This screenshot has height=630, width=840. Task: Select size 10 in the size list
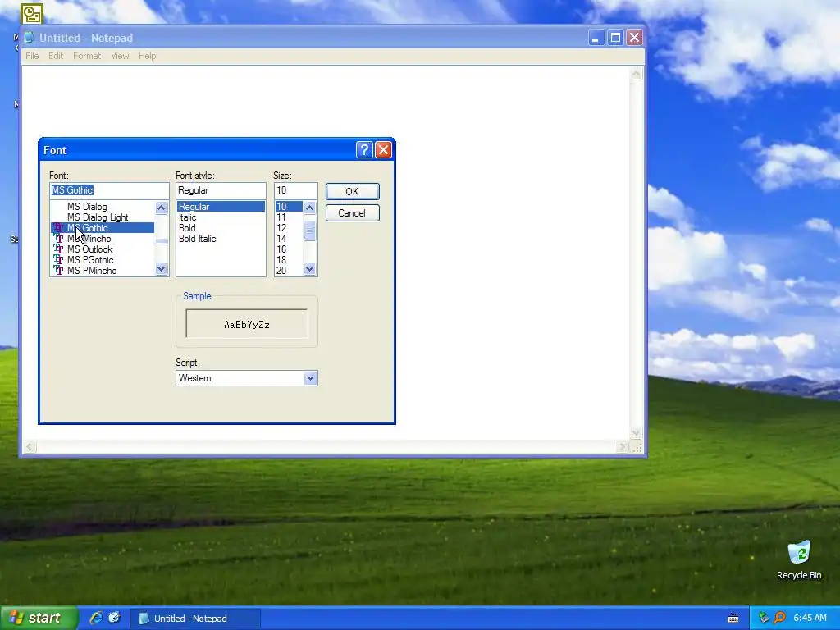point(289,206)
